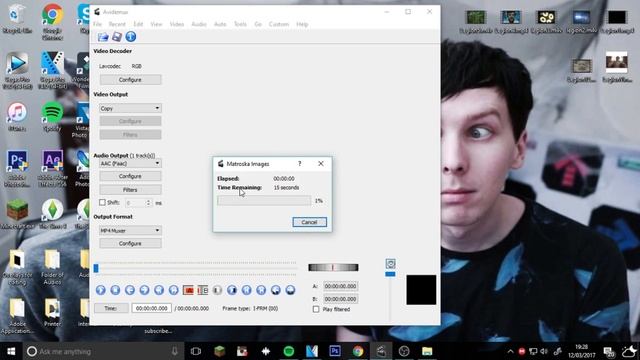Open the Recent menu
This screenshot has width=640, height=360.
(x=117, y=24)
